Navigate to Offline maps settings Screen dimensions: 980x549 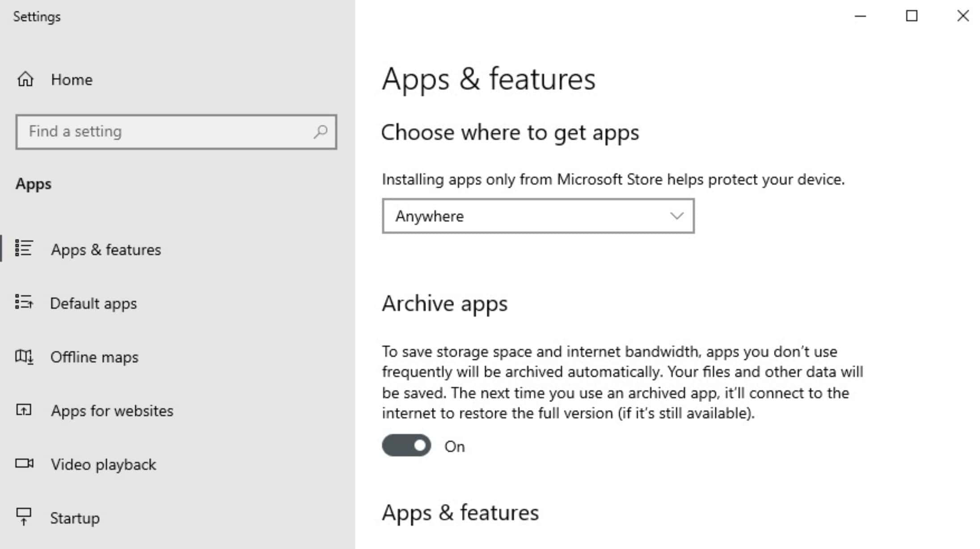click(x=94, y=357)
